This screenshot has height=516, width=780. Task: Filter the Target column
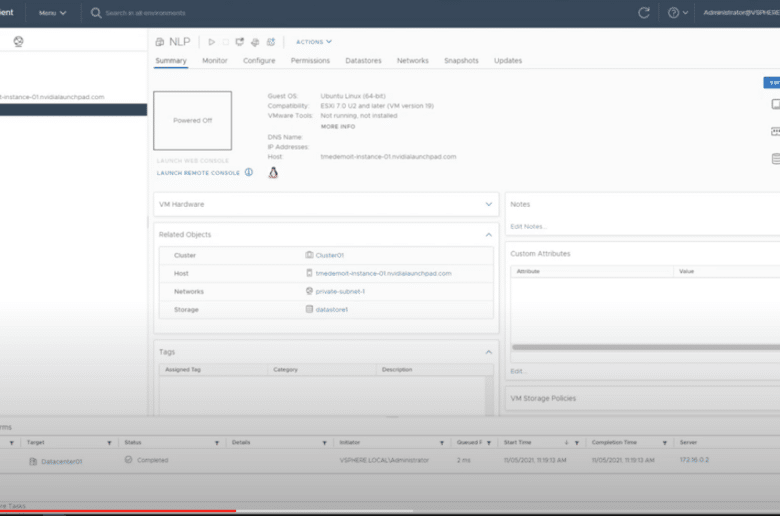pos(109,442)
